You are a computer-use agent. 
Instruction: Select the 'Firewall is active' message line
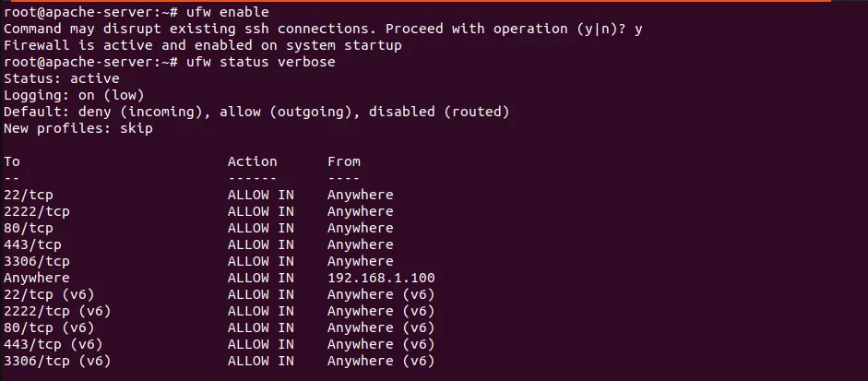pos(203,45)
